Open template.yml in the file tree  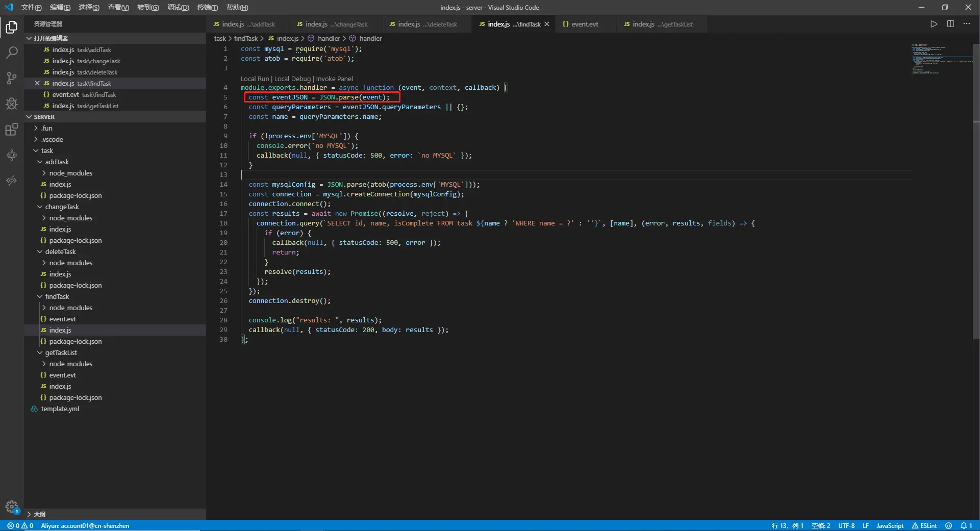(x=60, y=409)
